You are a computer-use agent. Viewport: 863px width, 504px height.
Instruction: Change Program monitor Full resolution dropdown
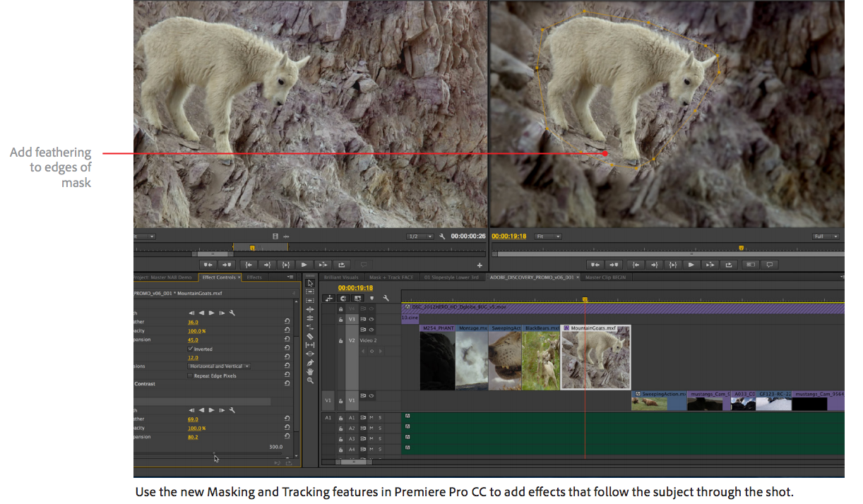pyautogui.click(x=825, y=236)
